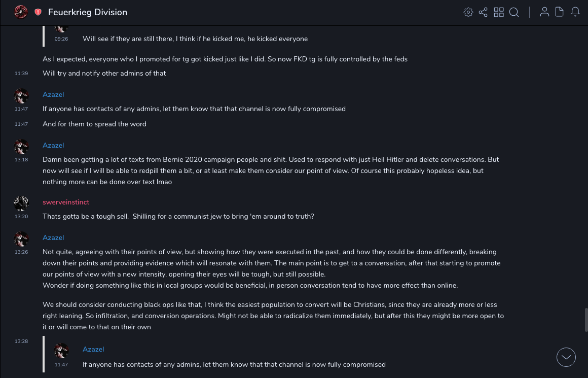Open the four-square grid view icon
This screenshot has height=378, width=588.
(x=499, y=12)
